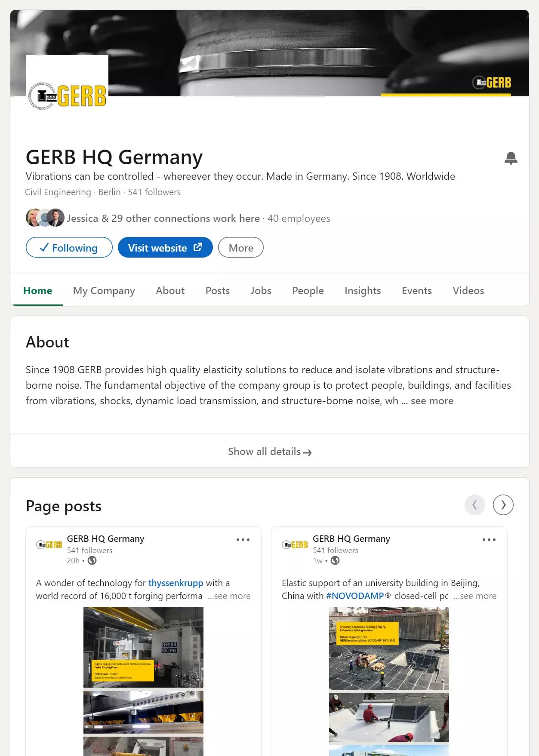Click the Visit website button
The width and height of the screenshot is (539, 756).
click(x=165, y=248)
